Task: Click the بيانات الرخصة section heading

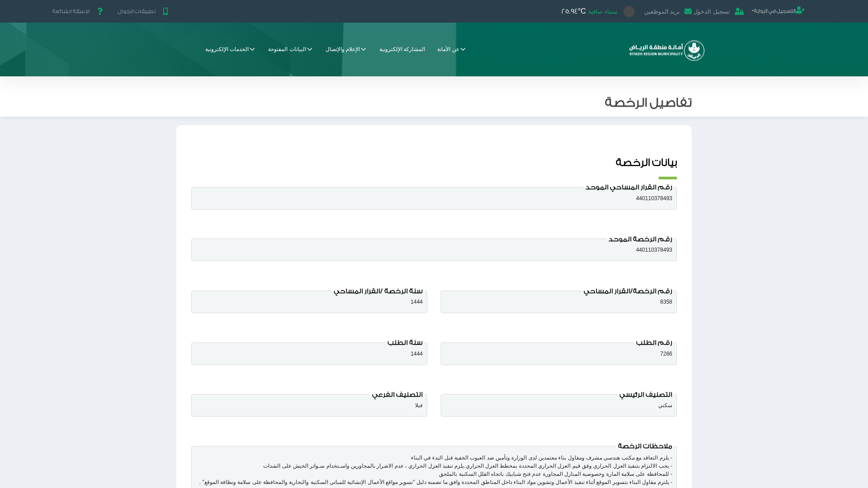Action: click(646, 162)
